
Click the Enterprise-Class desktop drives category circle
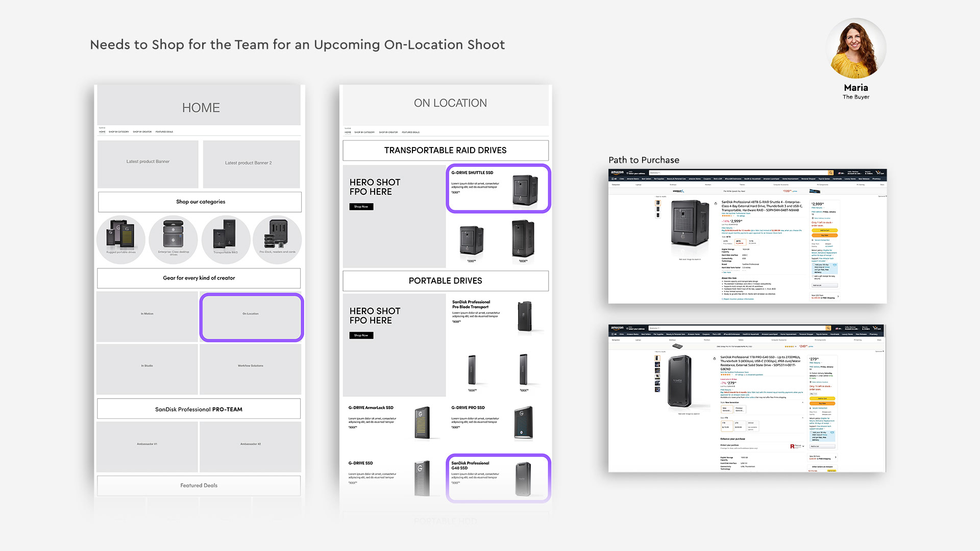click(x=174, y=240)
